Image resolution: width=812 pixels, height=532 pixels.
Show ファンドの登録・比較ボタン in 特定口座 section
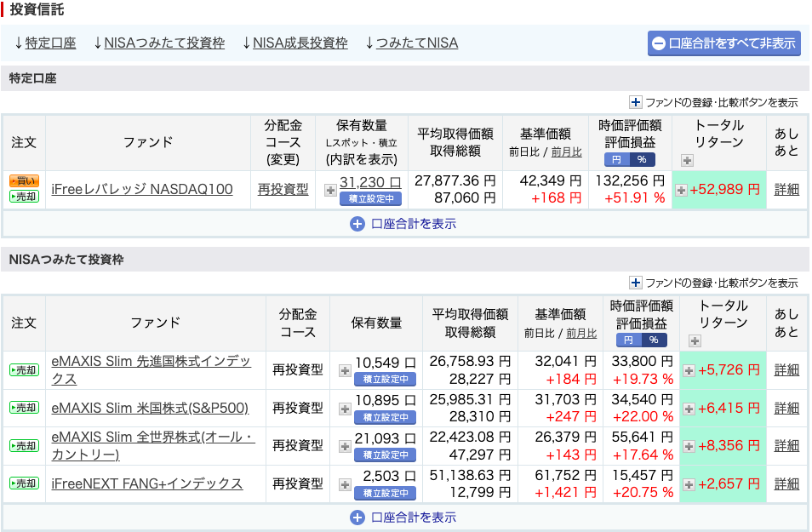tap(713, 102)
